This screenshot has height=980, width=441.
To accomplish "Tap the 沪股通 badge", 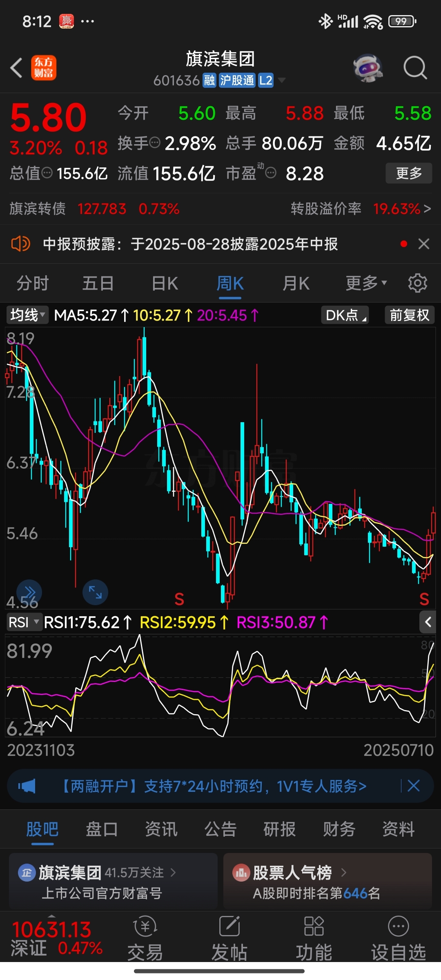I will pos(237,80).
